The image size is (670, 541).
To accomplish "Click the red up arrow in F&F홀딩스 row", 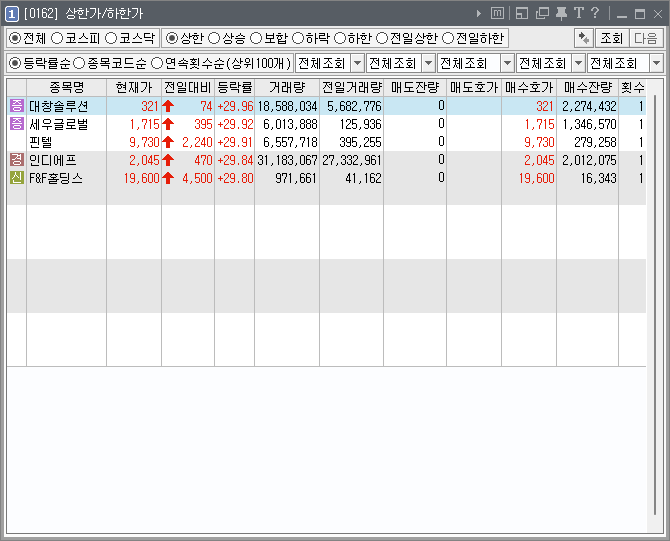I will [168, 177].
